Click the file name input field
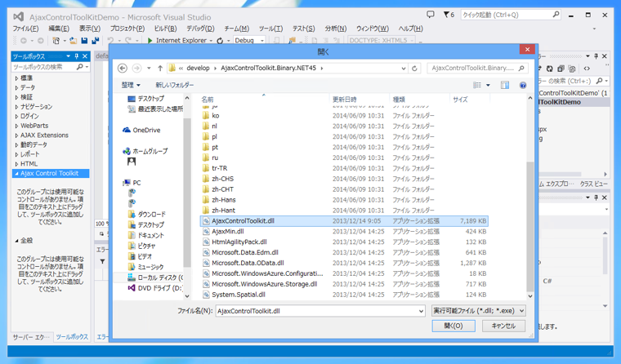This screenshot has width=621, height=364. point(317,311)
